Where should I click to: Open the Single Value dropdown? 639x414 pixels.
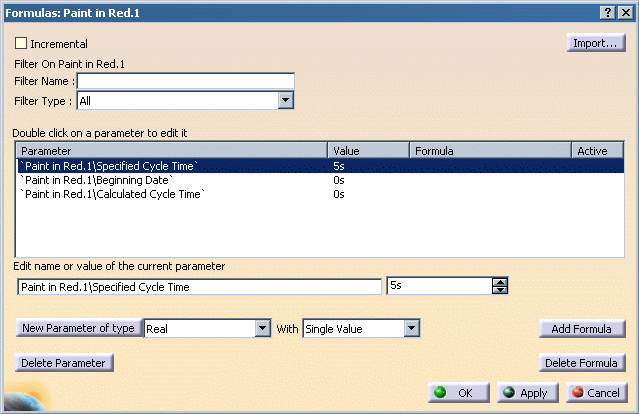410,328
